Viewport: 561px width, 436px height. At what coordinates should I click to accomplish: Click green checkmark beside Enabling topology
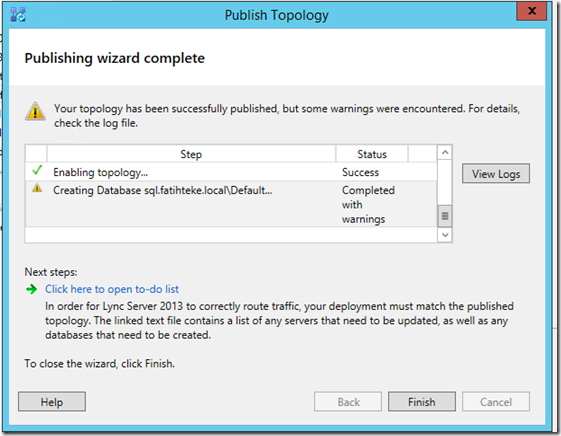tap(37, 170)
